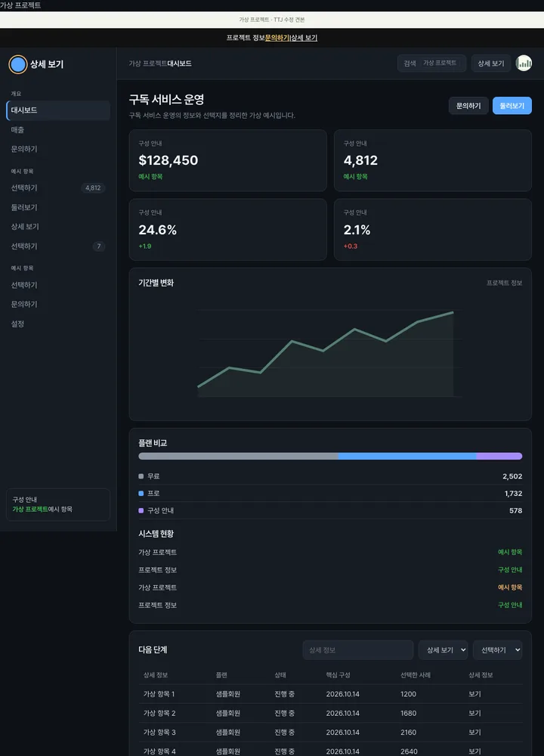Click the purple 구성 안내 legend square
The image size is (544, 756).
141,510
